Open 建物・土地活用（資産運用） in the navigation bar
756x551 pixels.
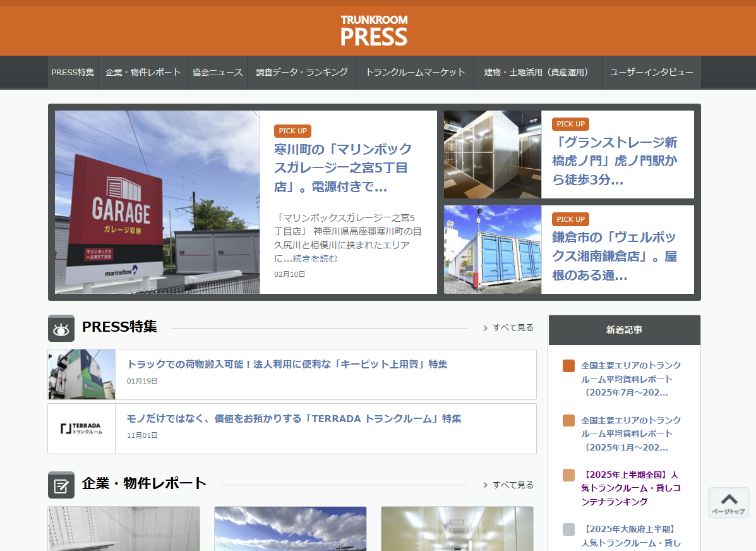click(x=538, y=73)
